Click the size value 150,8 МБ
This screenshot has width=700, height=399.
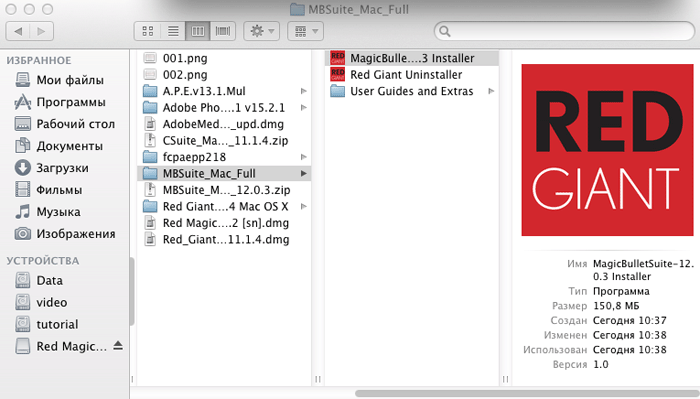pyautogui.click(x=616, y=306)
